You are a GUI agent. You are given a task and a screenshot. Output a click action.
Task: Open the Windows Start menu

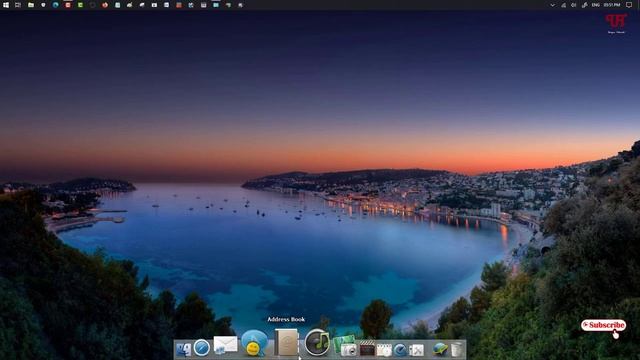pyautogui.click(x=6, y=5)
